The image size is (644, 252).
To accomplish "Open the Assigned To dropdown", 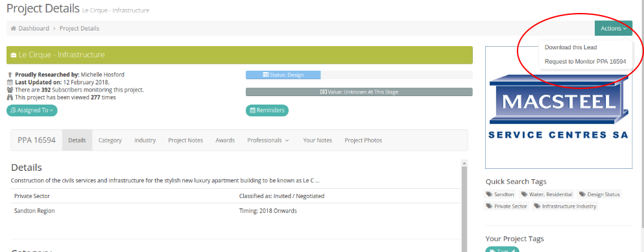I will (x=32, y=110).
